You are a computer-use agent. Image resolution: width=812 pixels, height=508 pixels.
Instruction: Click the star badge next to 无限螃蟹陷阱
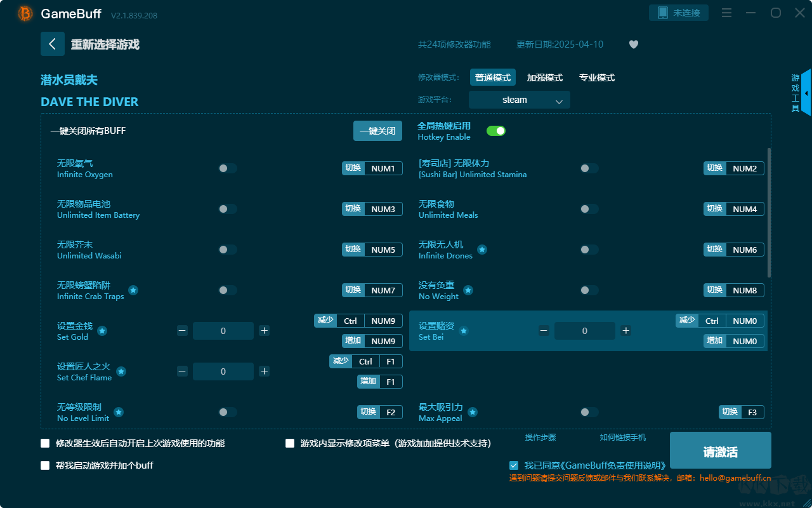tap(133, 290)
